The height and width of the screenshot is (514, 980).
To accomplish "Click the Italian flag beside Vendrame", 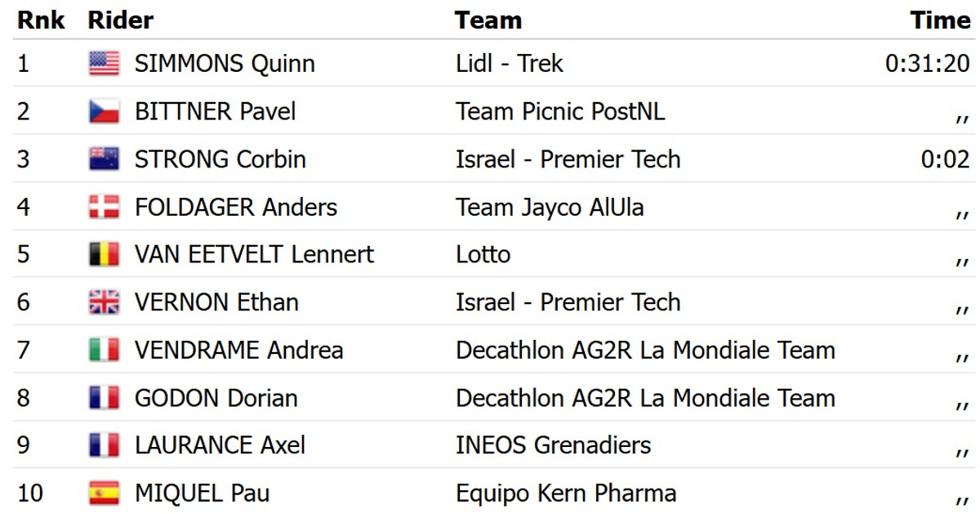I will [104, 351].
